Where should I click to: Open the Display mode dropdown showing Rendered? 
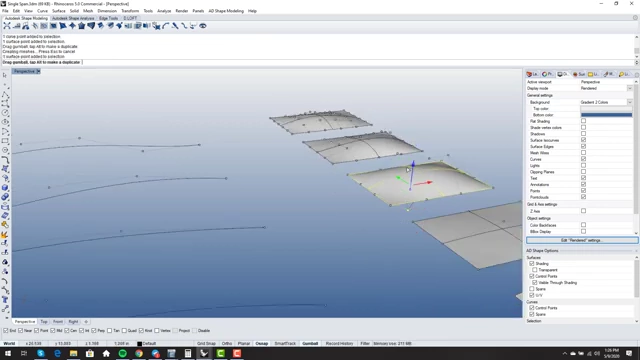tap(630, 88)
